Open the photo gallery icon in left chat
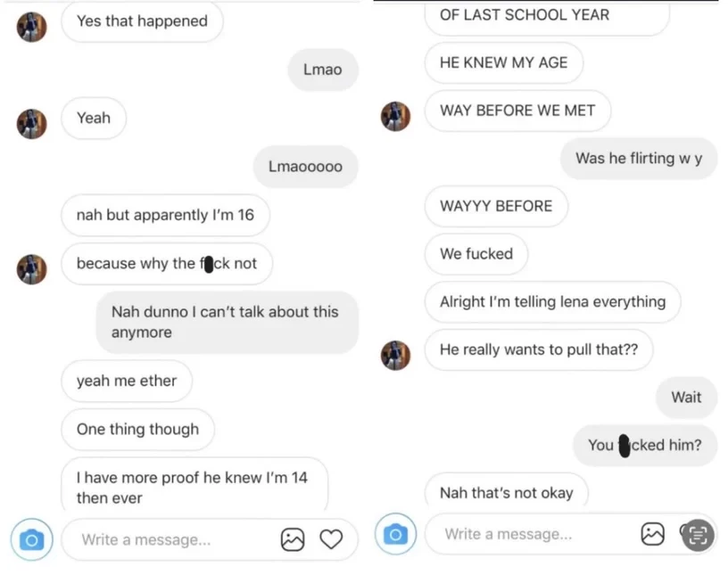 coord(293,539)
